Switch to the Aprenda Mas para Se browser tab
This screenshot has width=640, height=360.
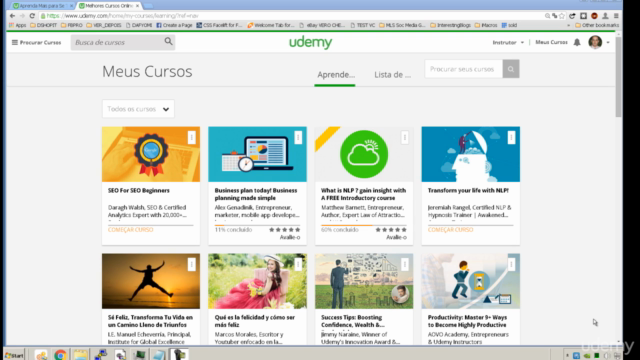pos(42,6)
